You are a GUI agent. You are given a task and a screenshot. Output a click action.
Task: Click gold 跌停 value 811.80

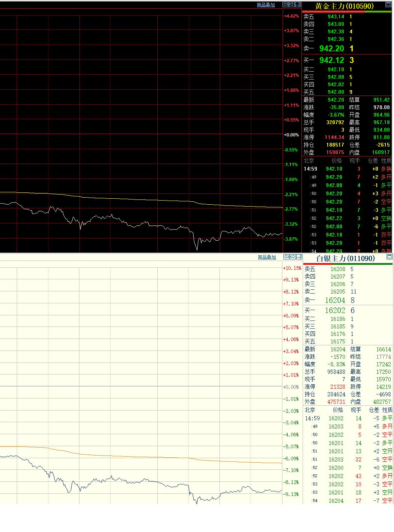pyautogui.click(x=382, y=137)
